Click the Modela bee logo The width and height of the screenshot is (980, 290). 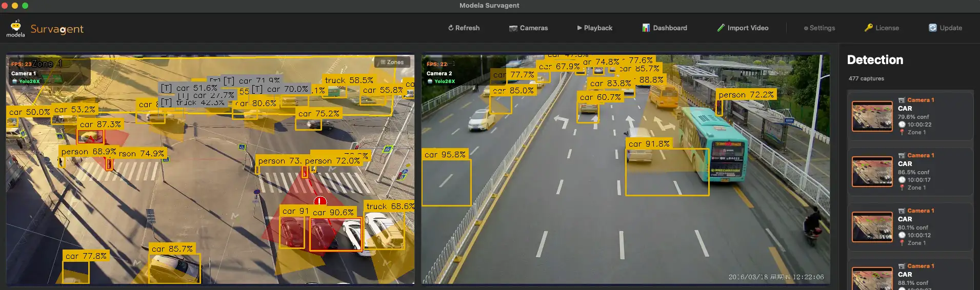point(16,28)
